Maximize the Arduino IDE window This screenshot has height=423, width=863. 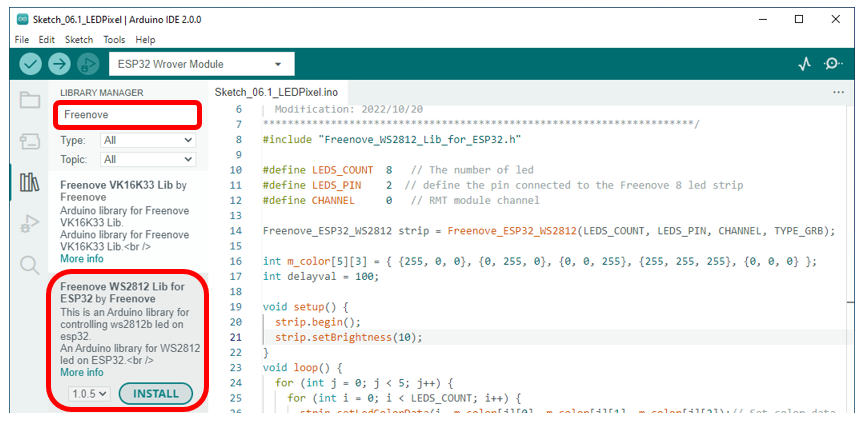pos(799,19)
